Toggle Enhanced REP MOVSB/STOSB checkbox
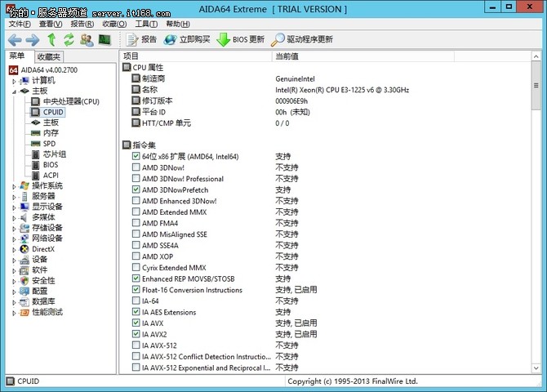 pyautogui.click(x=136, y=278)
